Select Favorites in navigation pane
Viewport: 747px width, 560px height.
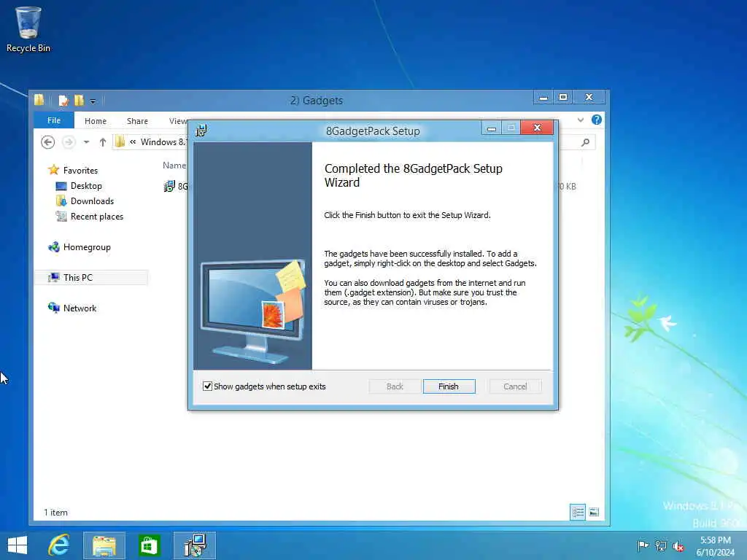click(x=80, y=171)
